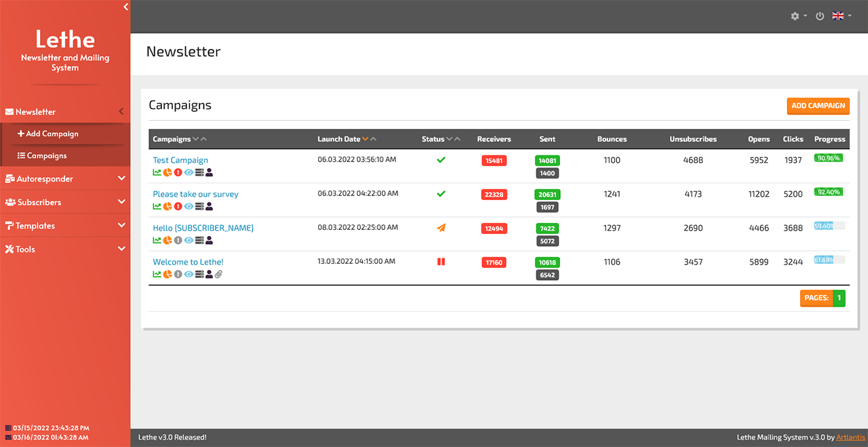
Task: Click sent badge 20631
Action: coord(547,195)
